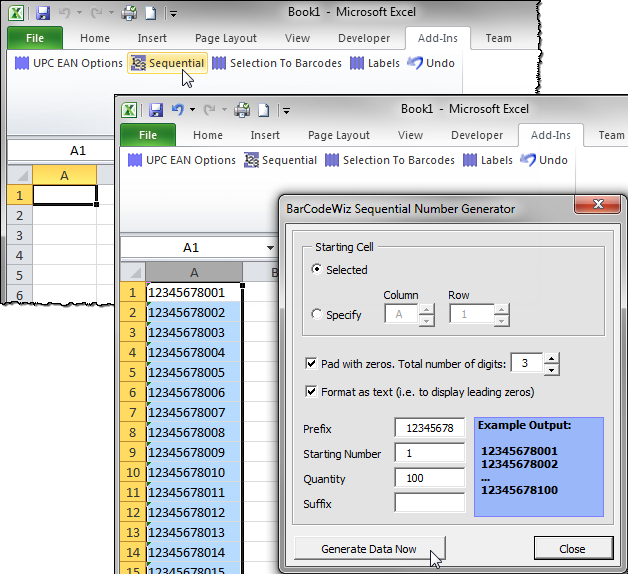Click the Starting Number field
The height and width of the screenshot is (574, 628).
click(x=430, y=453)
